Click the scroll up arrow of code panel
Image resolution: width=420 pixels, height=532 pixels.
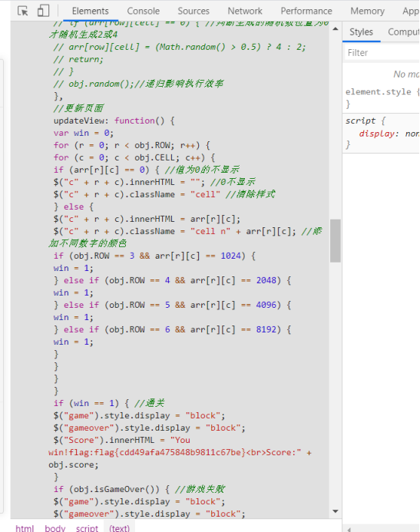click(x=336, y=29)
